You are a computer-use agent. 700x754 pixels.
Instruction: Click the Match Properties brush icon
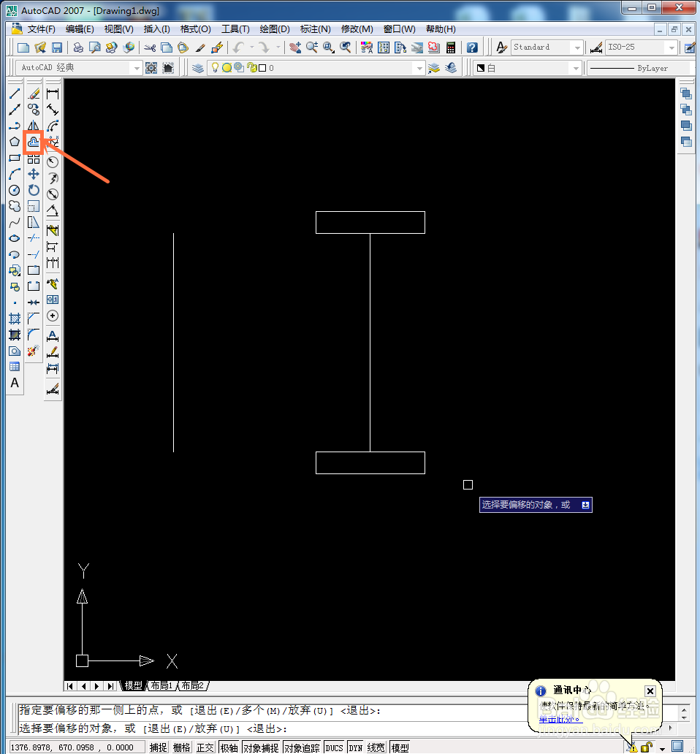[200, 47]
